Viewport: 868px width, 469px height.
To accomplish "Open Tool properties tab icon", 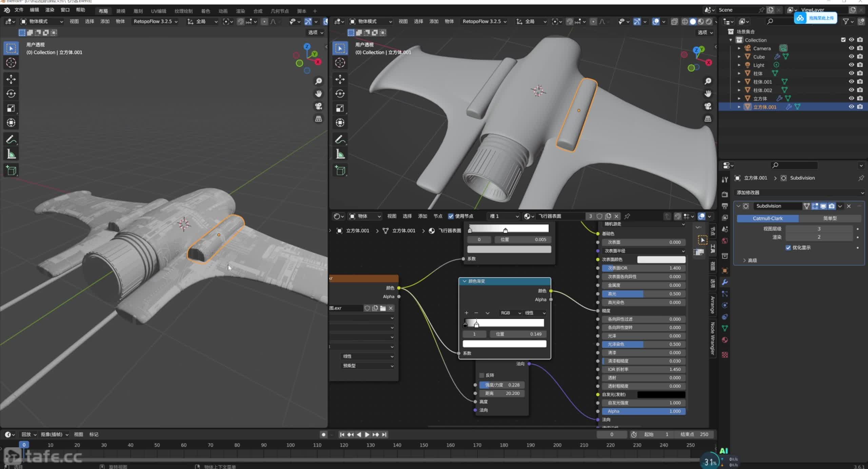I will pyautogui.click(x=725, y=180).
